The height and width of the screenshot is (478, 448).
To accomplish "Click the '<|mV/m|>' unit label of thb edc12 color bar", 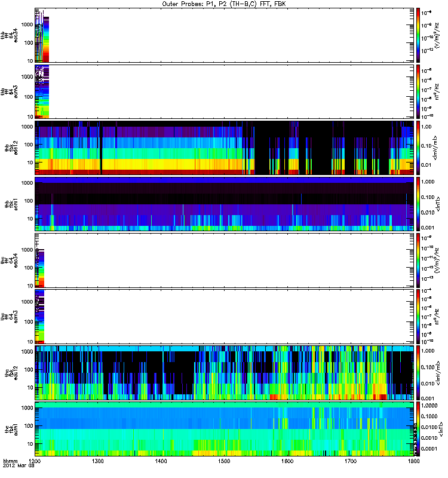I will point(435,148).
